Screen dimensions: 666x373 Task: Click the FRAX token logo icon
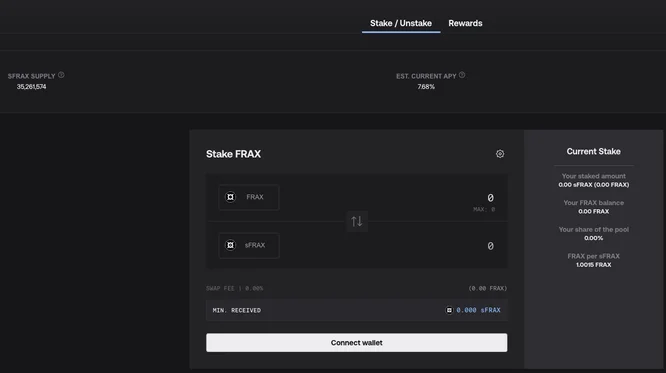(230, 197)
